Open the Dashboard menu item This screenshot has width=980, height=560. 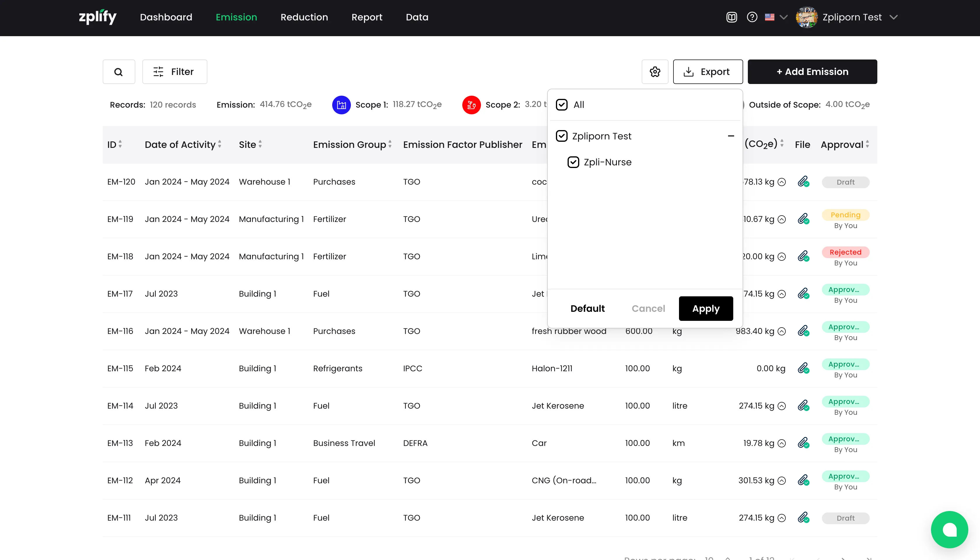click(166, 17)
